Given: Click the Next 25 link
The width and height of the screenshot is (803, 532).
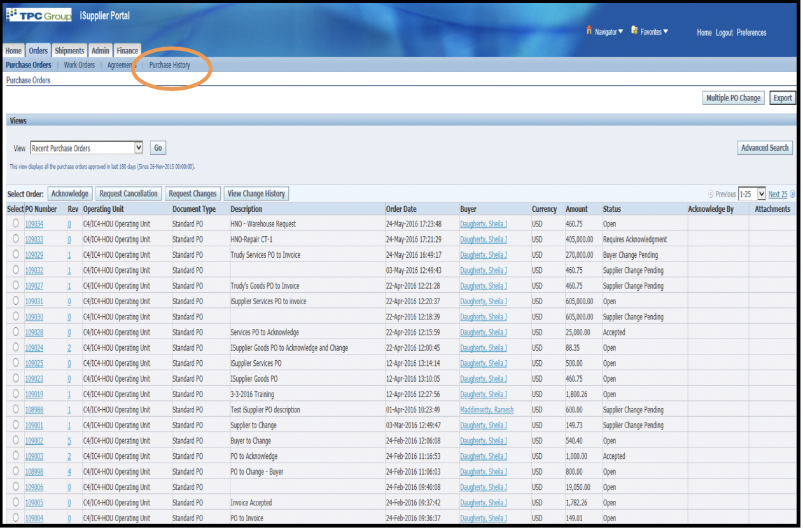Looking at the screenshot, I should click(778, 194).
